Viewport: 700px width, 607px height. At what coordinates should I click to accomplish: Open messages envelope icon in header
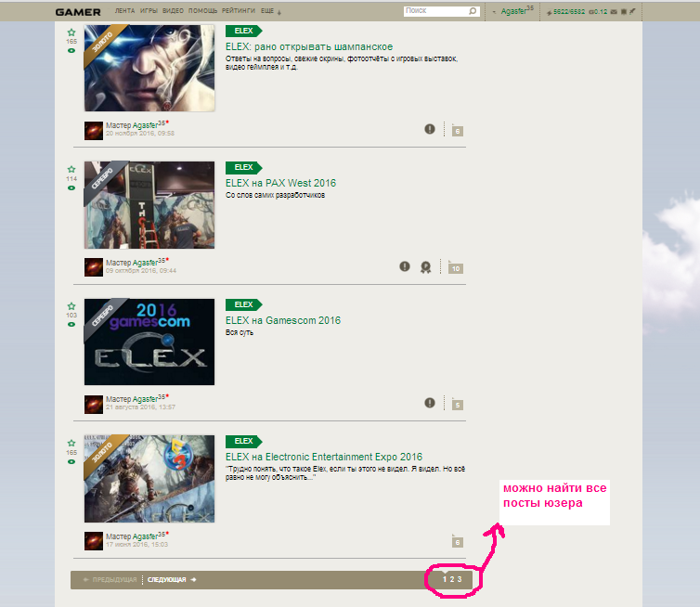[x=613, y=11]
